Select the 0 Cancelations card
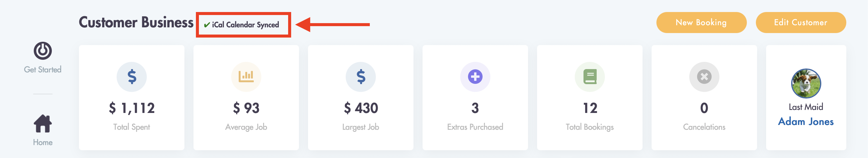This screenshot has width=868, height=158. click(704, 98)
